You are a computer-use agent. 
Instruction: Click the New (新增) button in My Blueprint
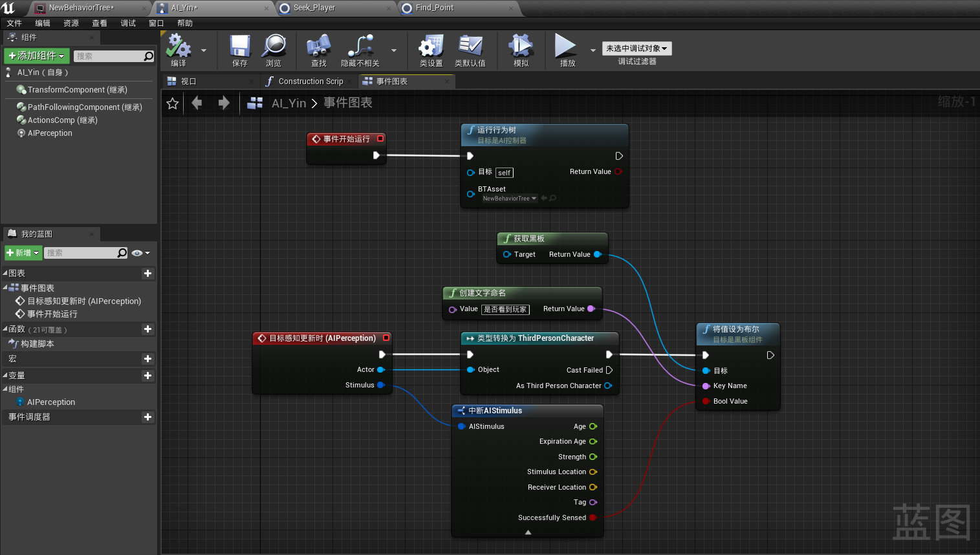[x=23, y=253]
